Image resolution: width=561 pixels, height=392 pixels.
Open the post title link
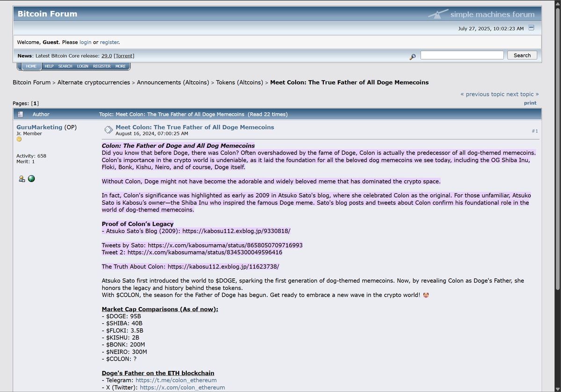point(195,127)
